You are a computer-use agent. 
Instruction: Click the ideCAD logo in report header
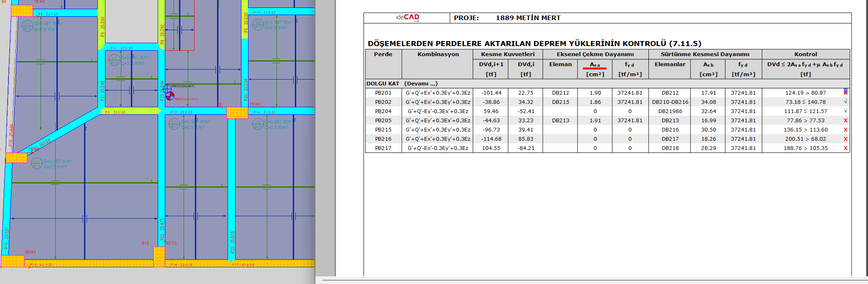tap(407, 18)
